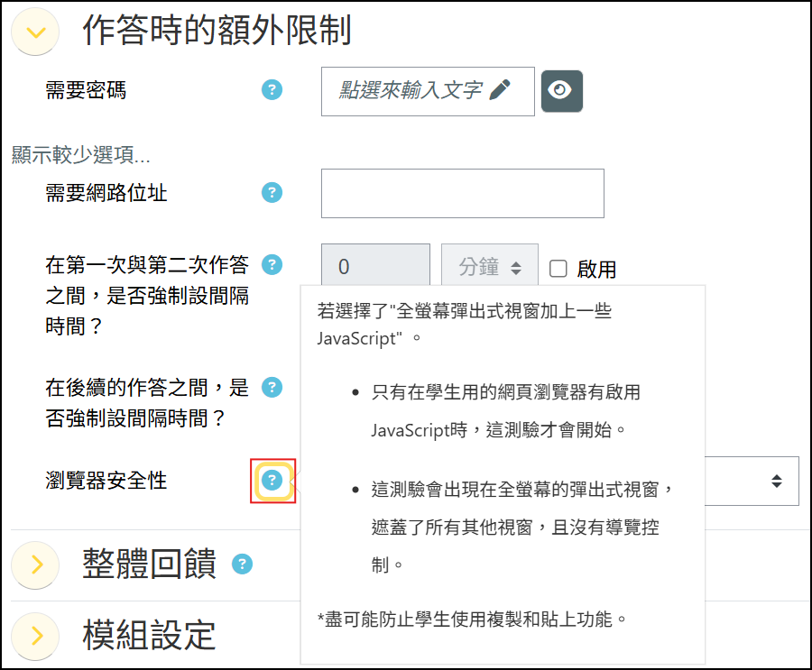Collapse the 作答時的額外限制 section

[35, 32]
